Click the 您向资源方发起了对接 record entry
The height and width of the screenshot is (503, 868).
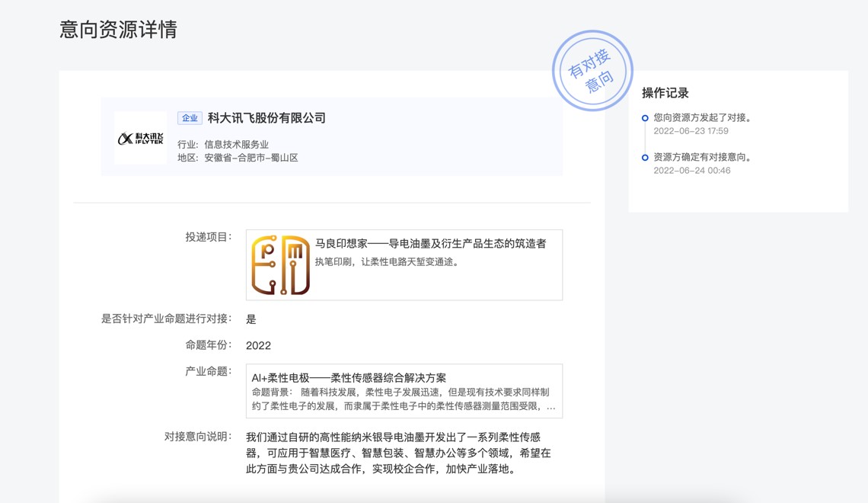703,118
